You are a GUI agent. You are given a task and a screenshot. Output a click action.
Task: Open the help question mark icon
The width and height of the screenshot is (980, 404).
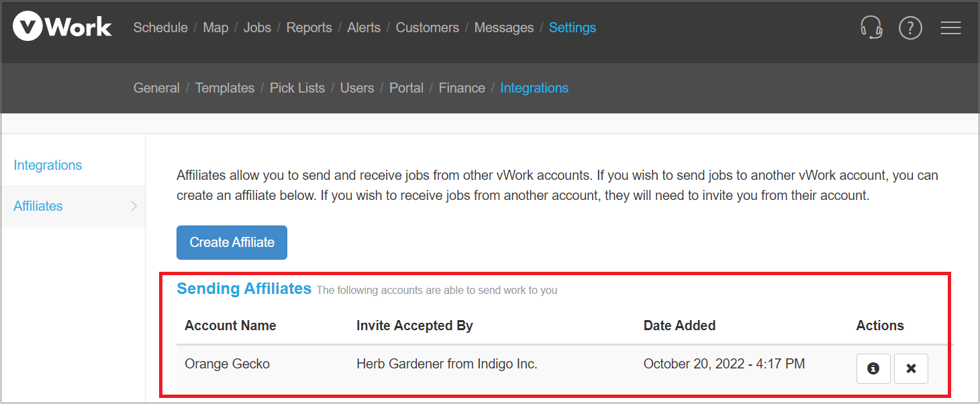point(910,28)
